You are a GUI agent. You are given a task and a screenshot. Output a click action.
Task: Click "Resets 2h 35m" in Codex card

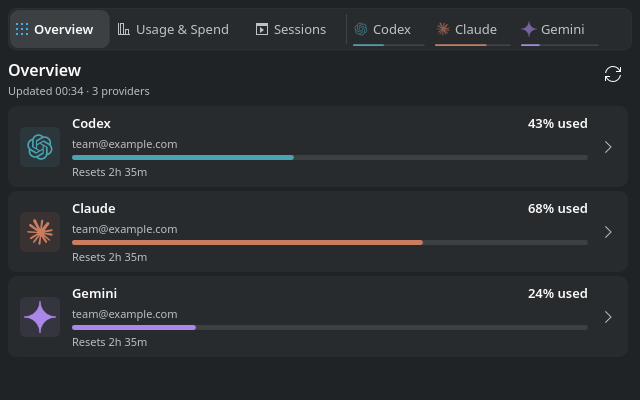110,172
